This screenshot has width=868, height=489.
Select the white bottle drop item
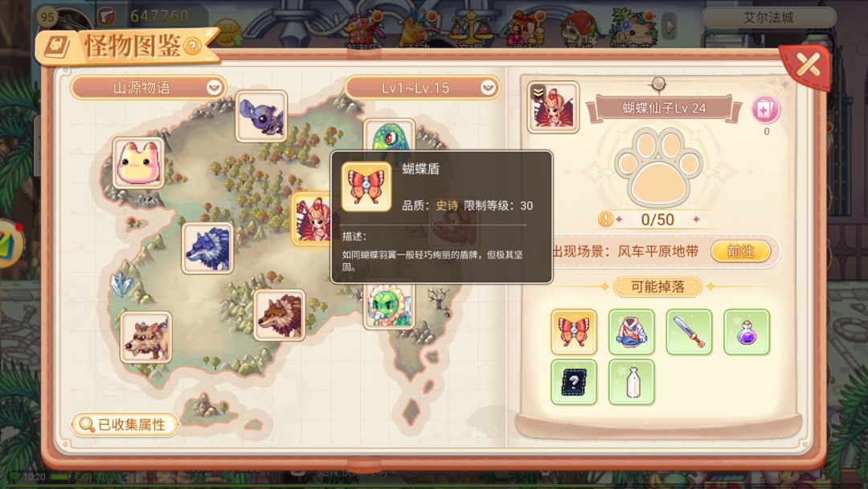click(x=631, y=381)
